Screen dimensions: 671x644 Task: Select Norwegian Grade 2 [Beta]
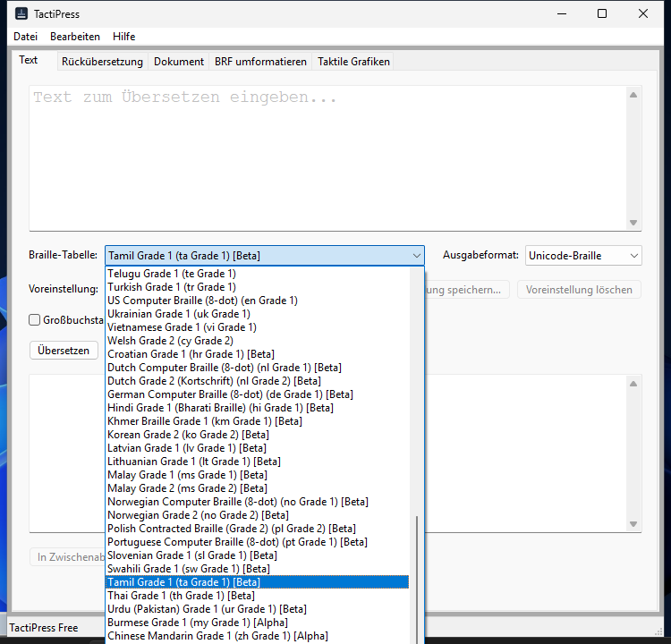[257, 515]
